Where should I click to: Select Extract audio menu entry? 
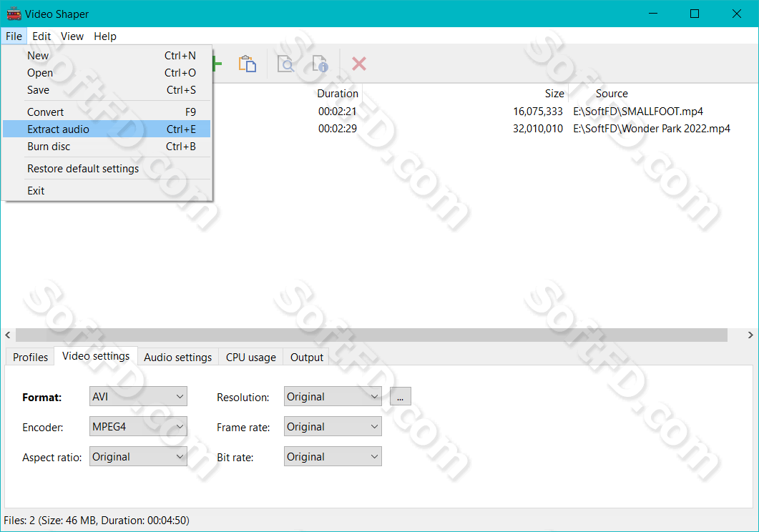[107, 129]
